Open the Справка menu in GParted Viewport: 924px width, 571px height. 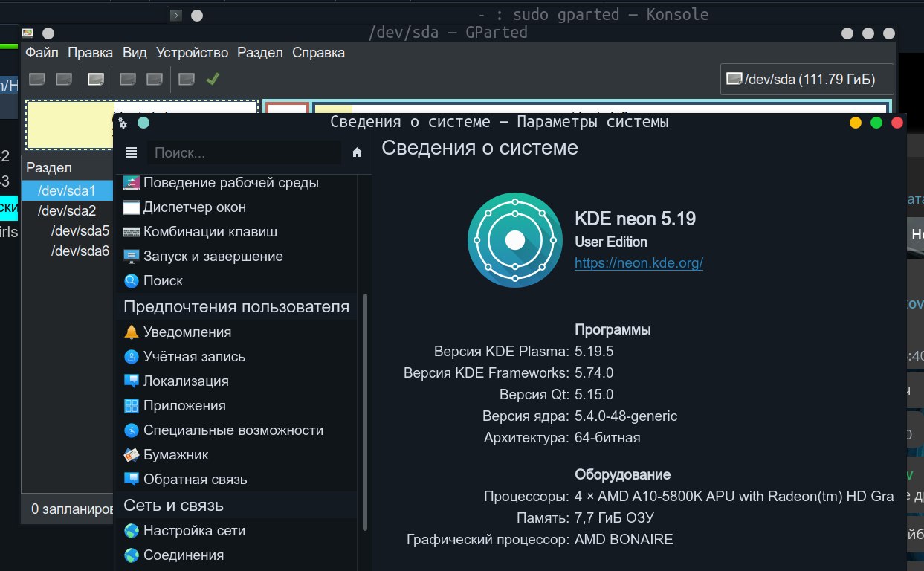[318, 53]
